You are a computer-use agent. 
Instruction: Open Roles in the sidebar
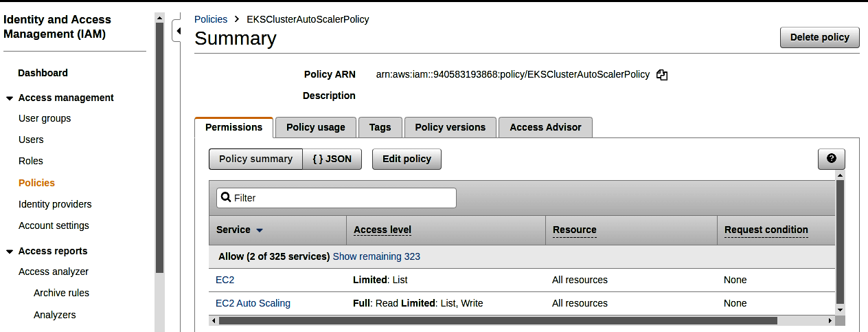(31, 161)
